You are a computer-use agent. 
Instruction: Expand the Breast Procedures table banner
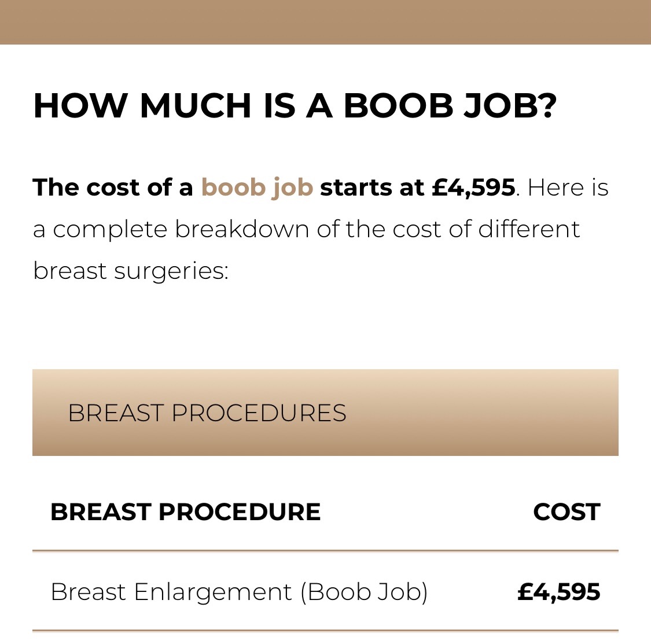tap(325, 413)
